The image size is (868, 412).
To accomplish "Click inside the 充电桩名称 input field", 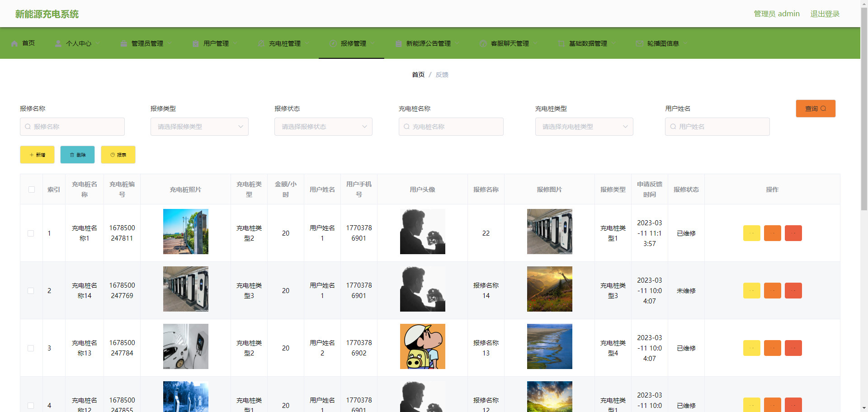I will (451, 127).
